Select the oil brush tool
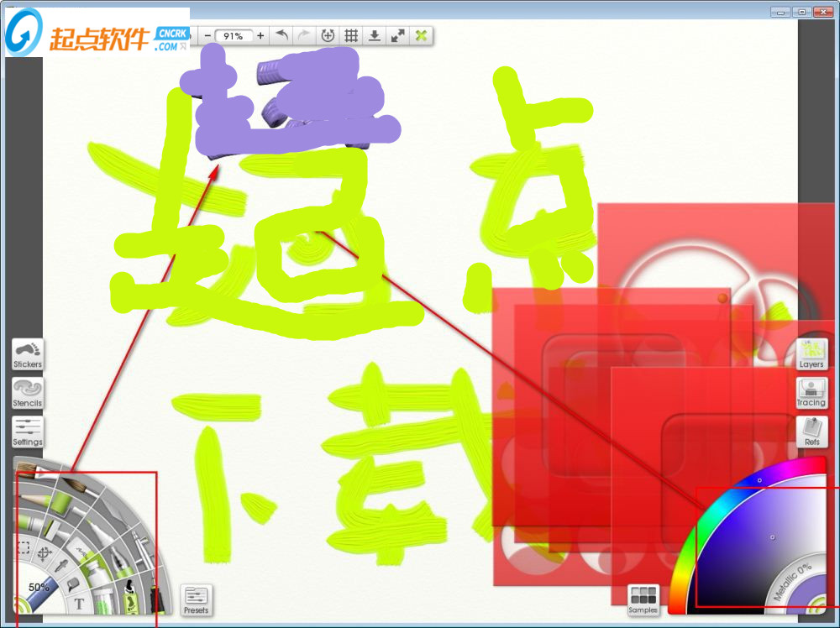 coord(36,472)
